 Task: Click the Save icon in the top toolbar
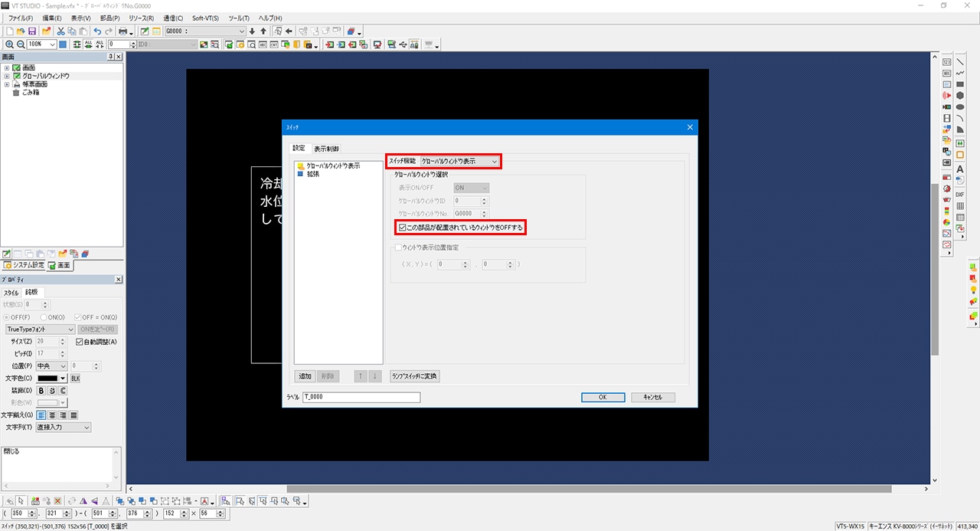(x=32, y=31)
